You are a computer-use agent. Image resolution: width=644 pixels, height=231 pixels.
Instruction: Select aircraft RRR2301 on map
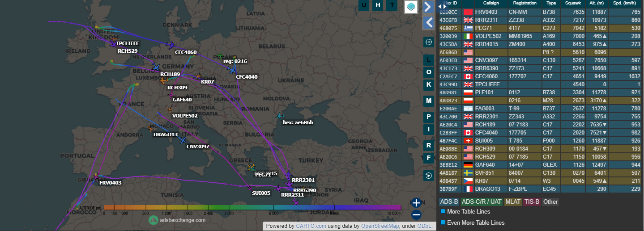[288, 175]
